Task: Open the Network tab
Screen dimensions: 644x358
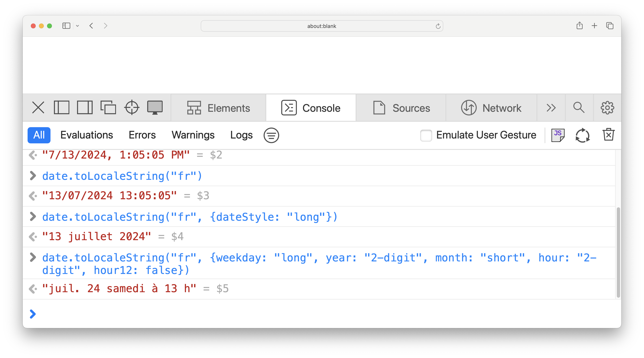Action: (x=491, y=108)
